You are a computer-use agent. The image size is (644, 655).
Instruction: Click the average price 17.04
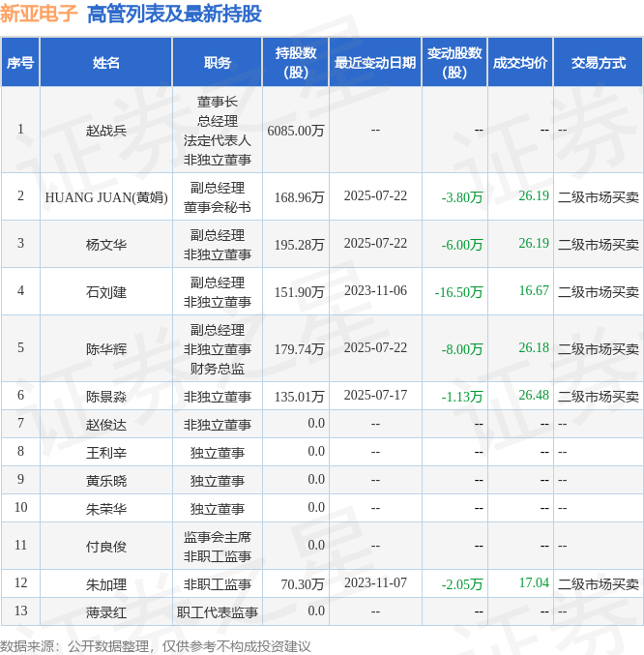coord(534,582)
